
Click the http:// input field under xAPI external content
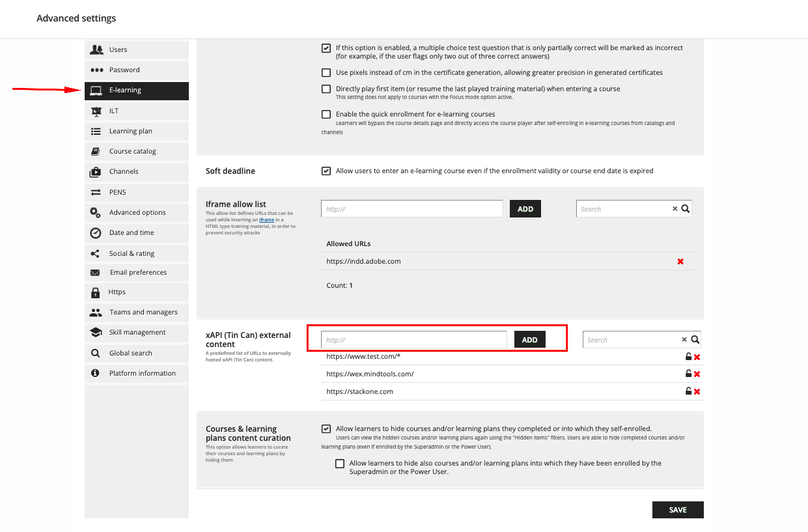click(x=413, y=339)
